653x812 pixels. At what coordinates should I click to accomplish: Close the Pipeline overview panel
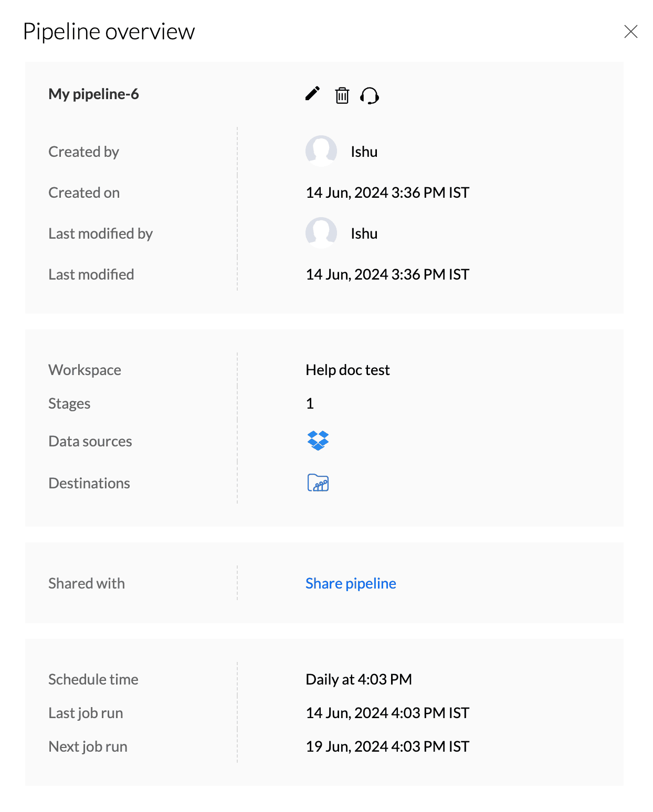[x=630, y=31]
